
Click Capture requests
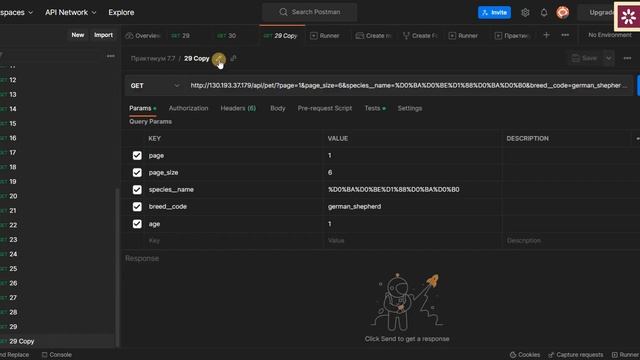pos(576,355)
